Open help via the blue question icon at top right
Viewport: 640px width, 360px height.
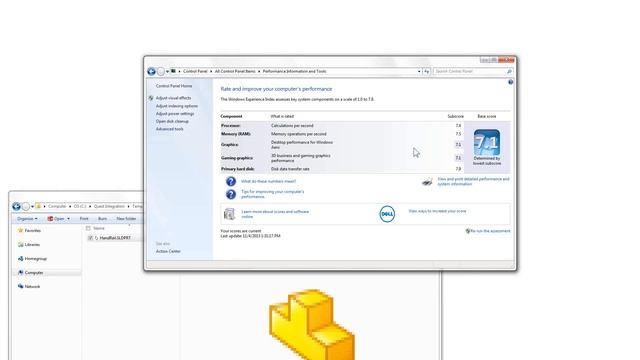click(510, 82)
